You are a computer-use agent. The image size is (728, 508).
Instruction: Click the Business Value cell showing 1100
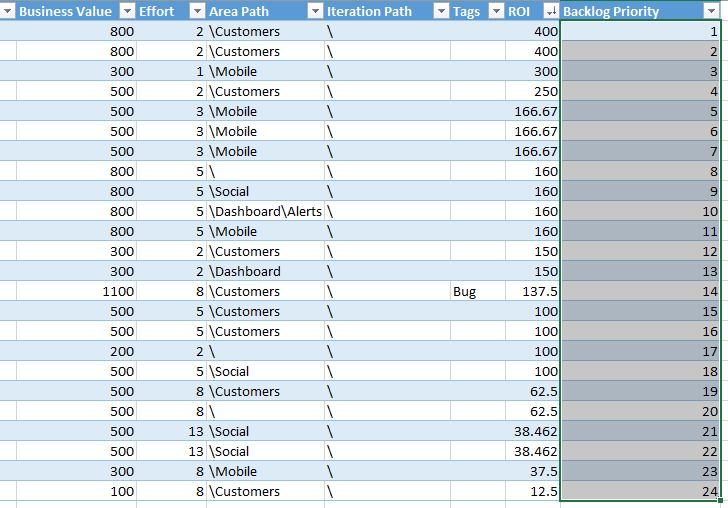coord(76,291)
